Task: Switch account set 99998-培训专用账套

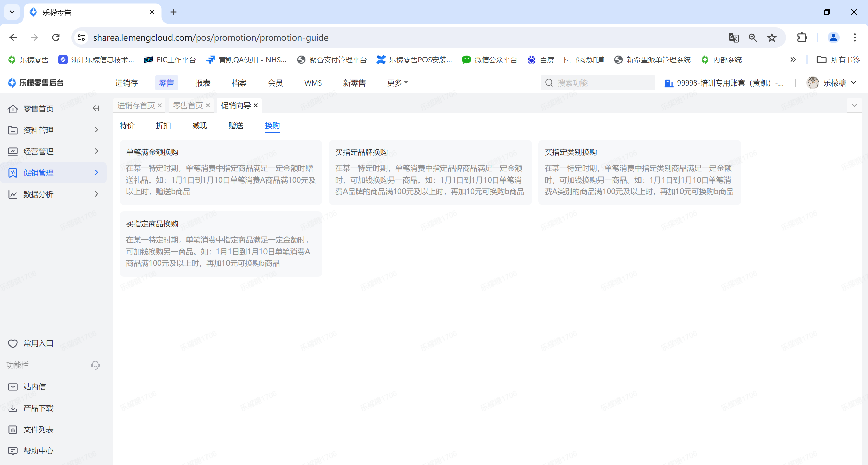Action: (x=724, y=83)
